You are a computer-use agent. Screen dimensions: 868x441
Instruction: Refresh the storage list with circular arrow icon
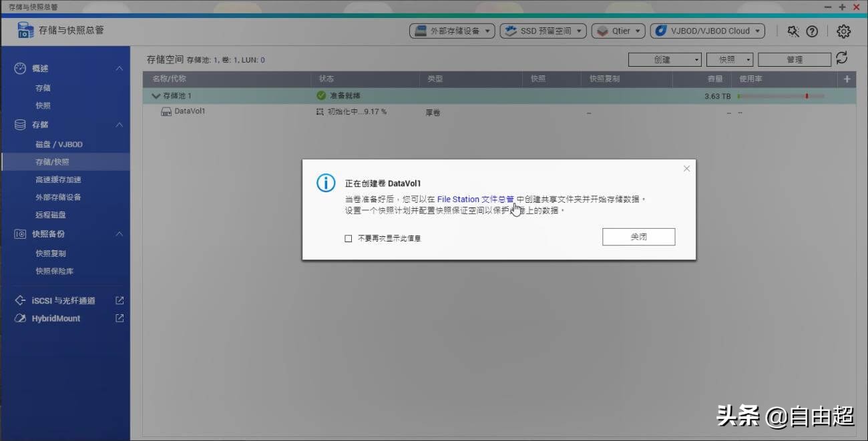(x=841, y=59)
